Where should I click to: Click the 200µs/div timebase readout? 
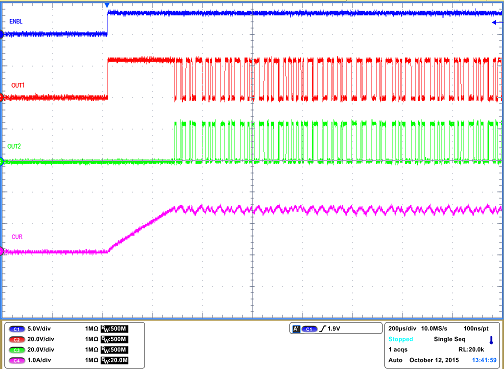click(402, 329)
